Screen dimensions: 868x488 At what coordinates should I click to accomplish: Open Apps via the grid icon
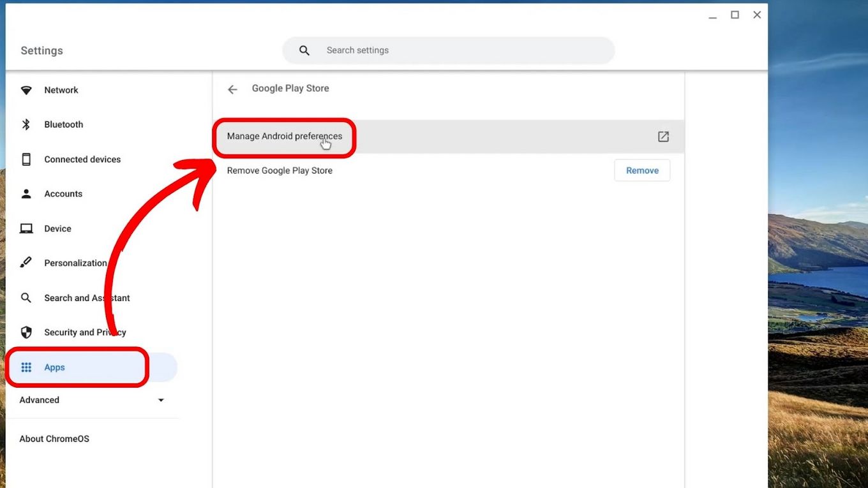(x=26, y=367)
